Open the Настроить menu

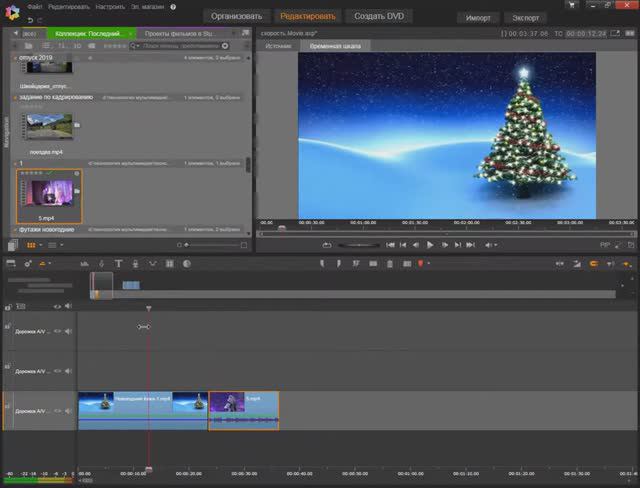[110, 7]
